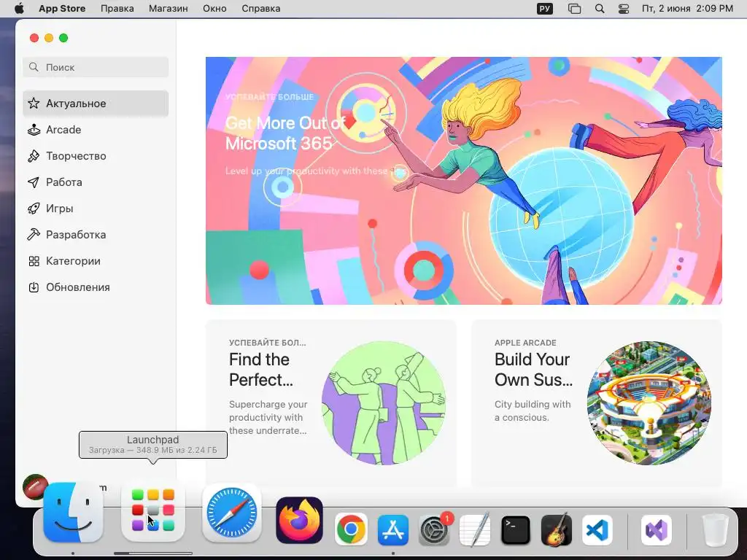Zoom the App Store window

click(63, 38)
